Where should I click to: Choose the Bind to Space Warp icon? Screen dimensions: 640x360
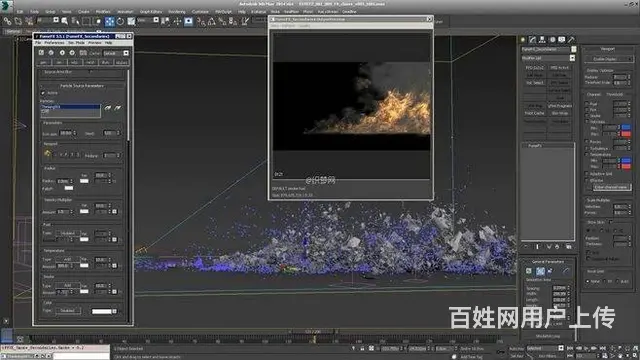pos(29,21)
